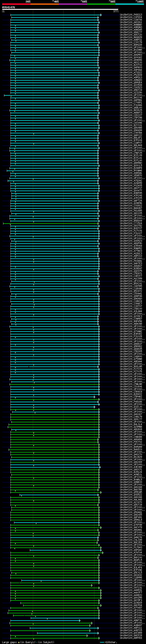Open hit UniRef100_C3YC79
This screenshot has height=644, width=146.
point(131,42)
